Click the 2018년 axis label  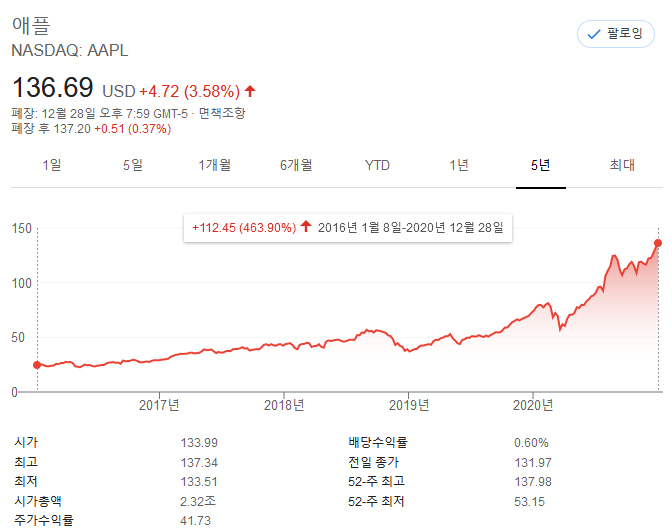click(284, 405)
